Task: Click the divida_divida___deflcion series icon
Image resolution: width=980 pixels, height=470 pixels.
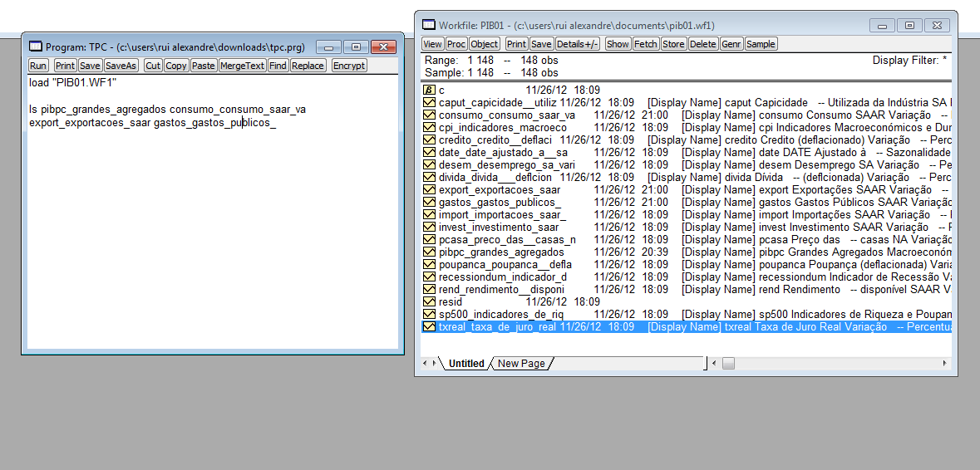Action: [429, 177]
